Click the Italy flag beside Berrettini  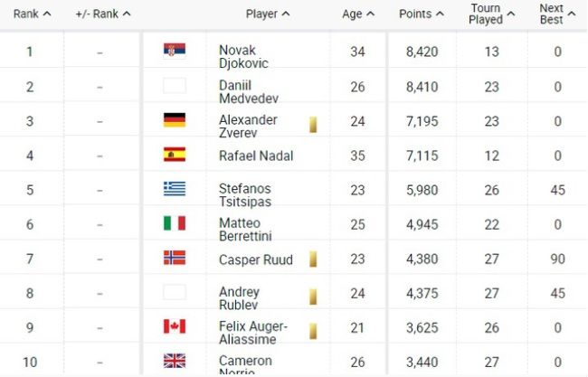(x=175, y=223)
